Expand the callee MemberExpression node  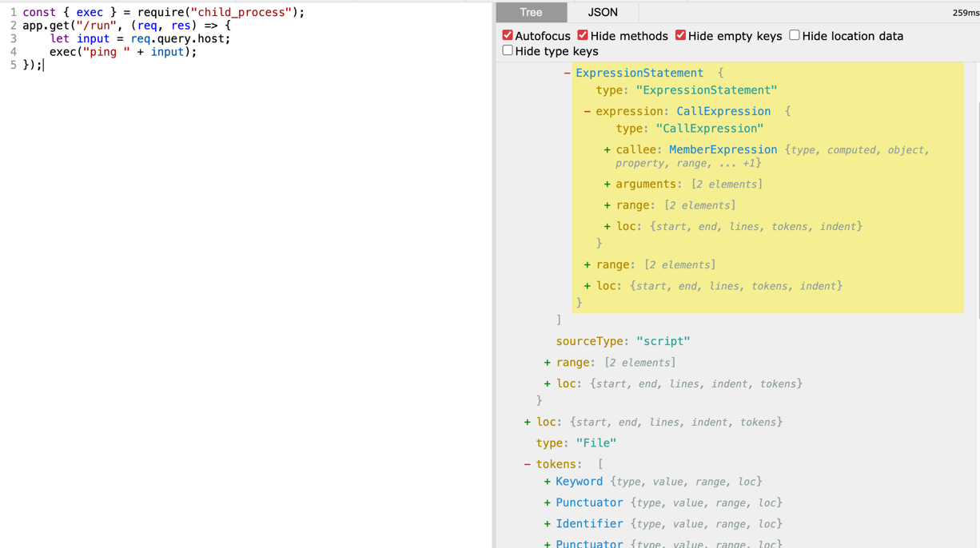(607, 149)
